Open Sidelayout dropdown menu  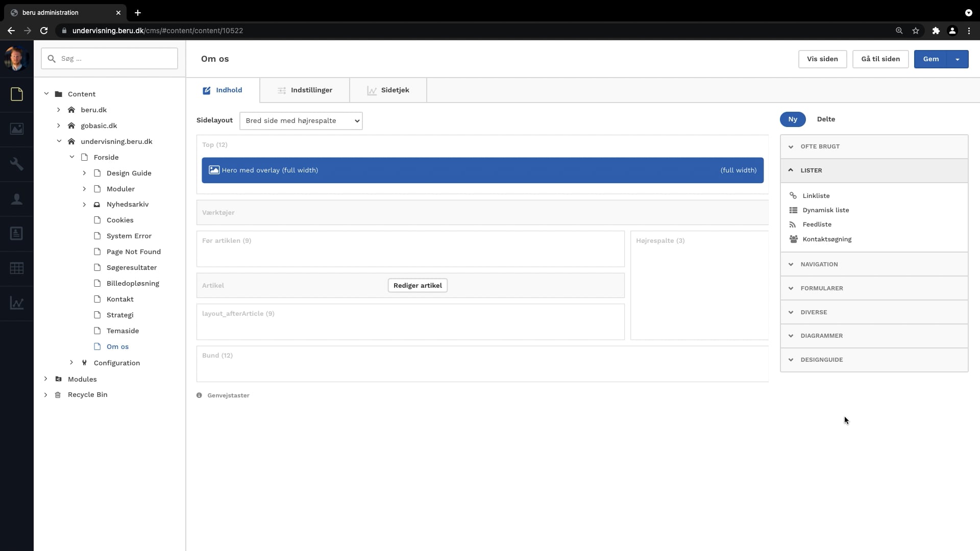coord(301,120)
